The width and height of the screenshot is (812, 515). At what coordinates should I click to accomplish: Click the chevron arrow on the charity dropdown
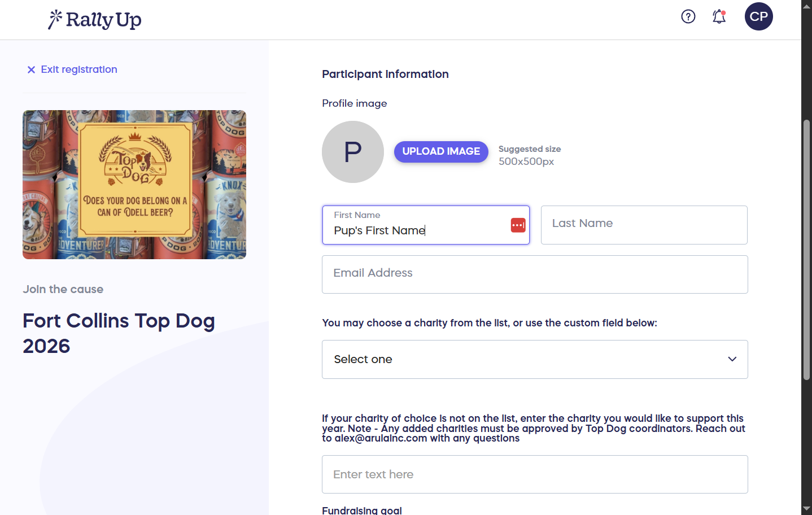pyautogui.click(x=732, y=359)
